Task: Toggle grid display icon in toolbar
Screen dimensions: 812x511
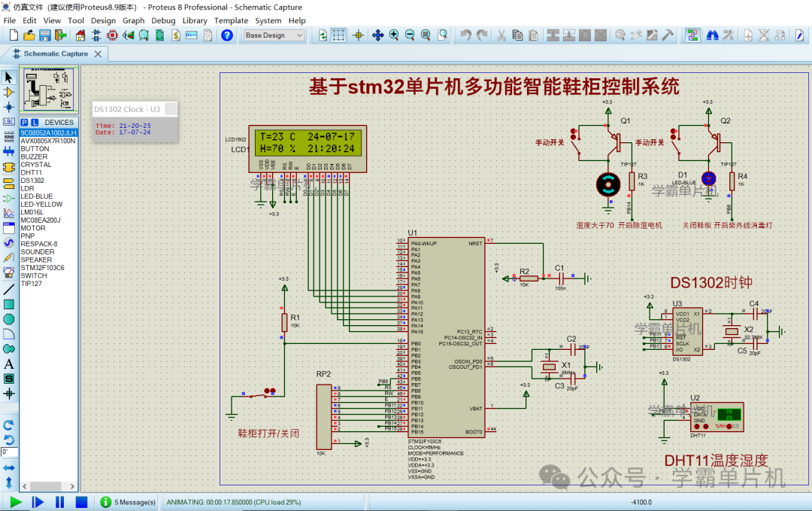Action: coord(338,35)
